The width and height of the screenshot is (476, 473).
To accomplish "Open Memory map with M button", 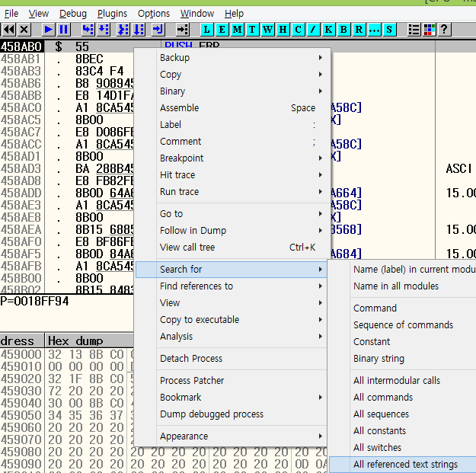I will [237, 30].
